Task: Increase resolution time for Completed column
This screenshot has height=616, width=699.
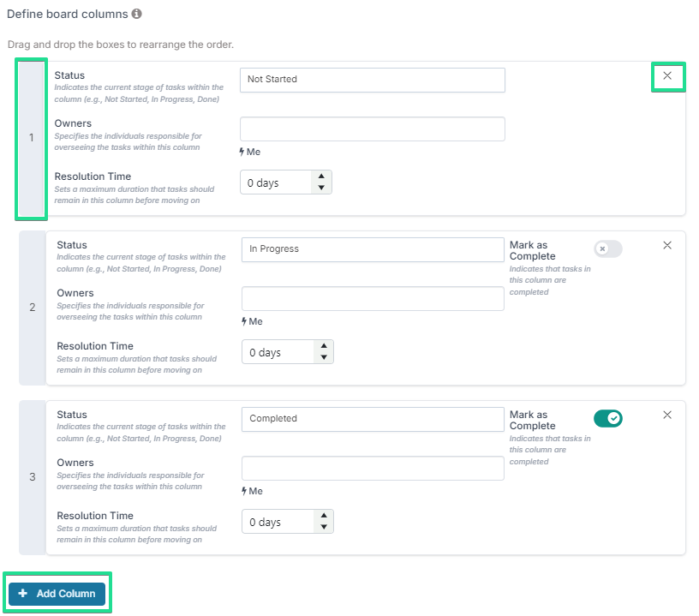Action: click(324, 516)
